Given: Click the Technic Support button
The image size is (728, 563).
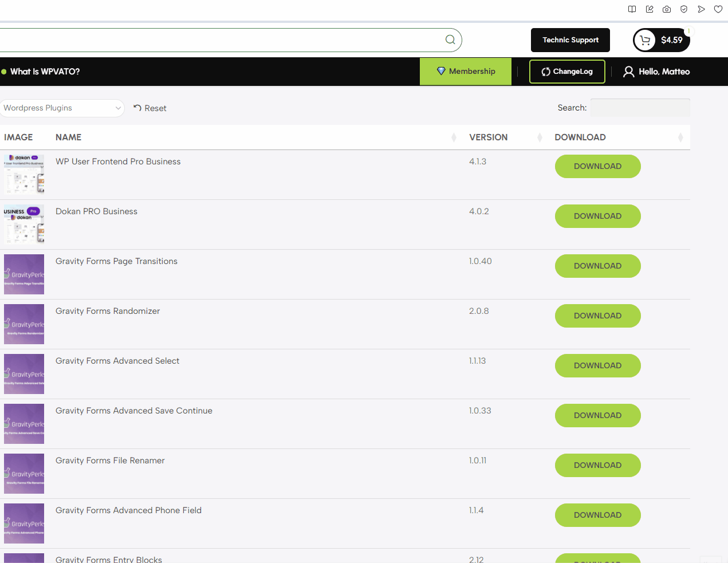Looking at the screenshot, I should [x=570, y=40].
